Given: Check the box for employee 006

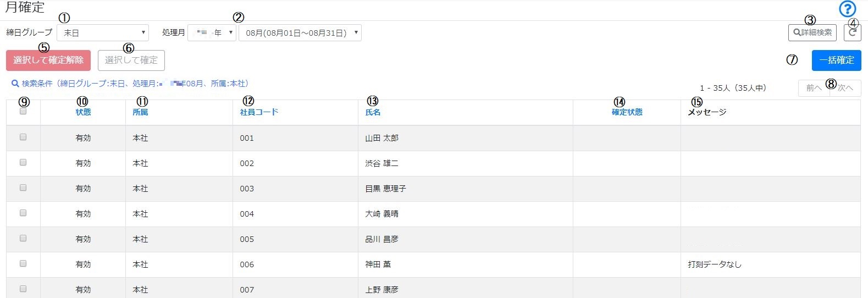Looking at the screenshot, I should (x=23, y=263).
